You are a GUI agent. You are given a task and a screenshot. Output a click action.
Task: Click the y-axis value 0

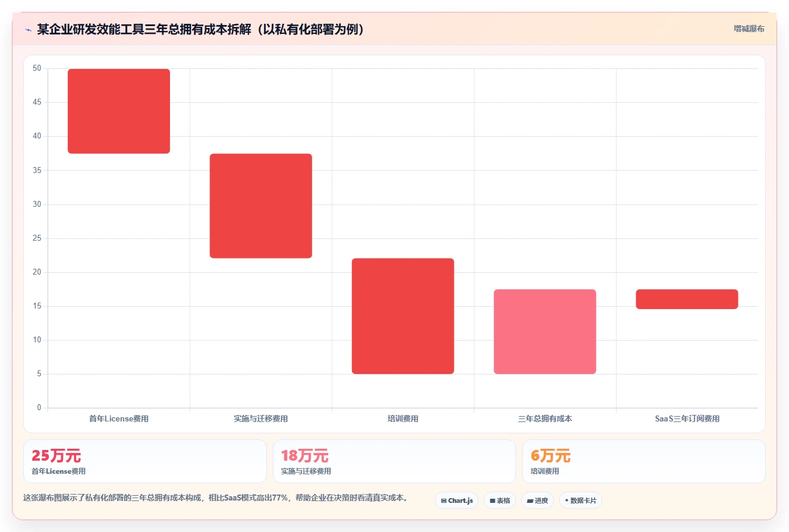pyautogui.click(x=39, y=408)
